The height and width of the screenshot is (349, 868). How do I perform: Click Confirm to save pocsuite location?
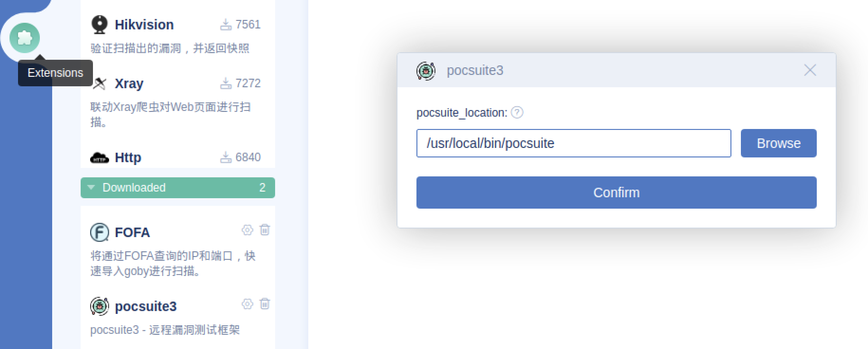coord(616,192)
